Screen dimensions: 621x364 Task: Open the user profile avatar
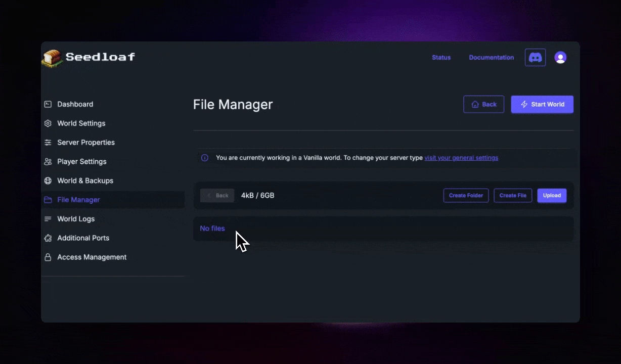[x=560, y=58]
